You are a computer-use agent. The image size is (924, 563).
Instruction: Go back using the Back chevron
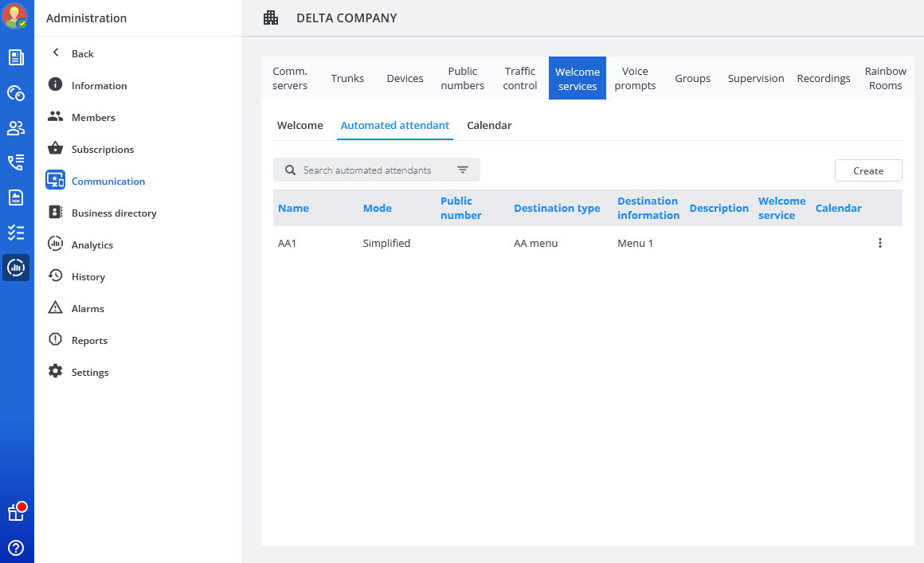[x=56, y=53]
